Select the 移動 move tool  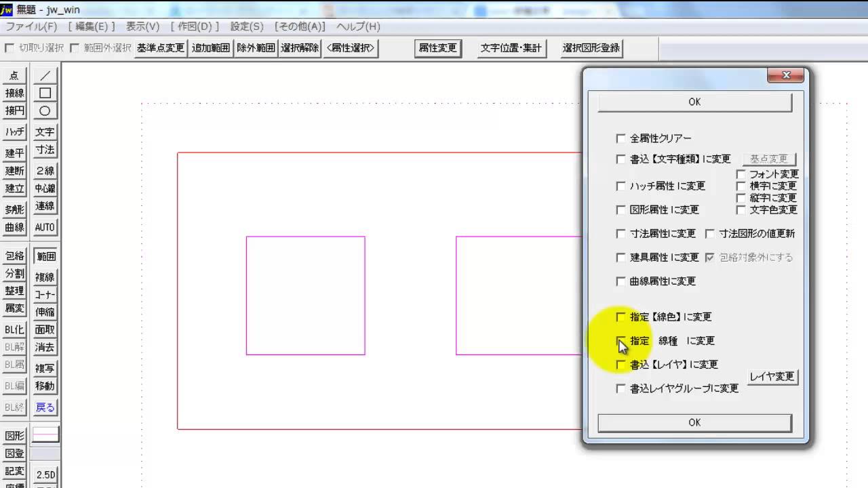click(x=45, y=386)
